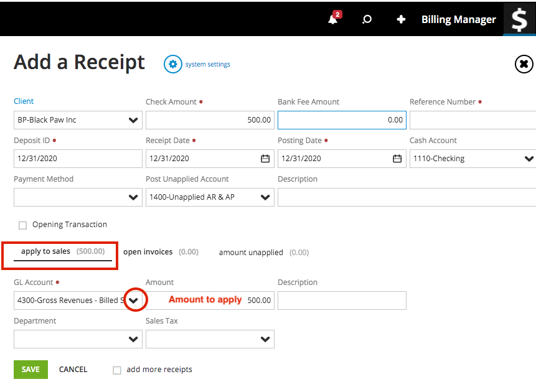This screenshot has width=536, height=392.
Task: Click the Client label link
Action: (24, 101)
